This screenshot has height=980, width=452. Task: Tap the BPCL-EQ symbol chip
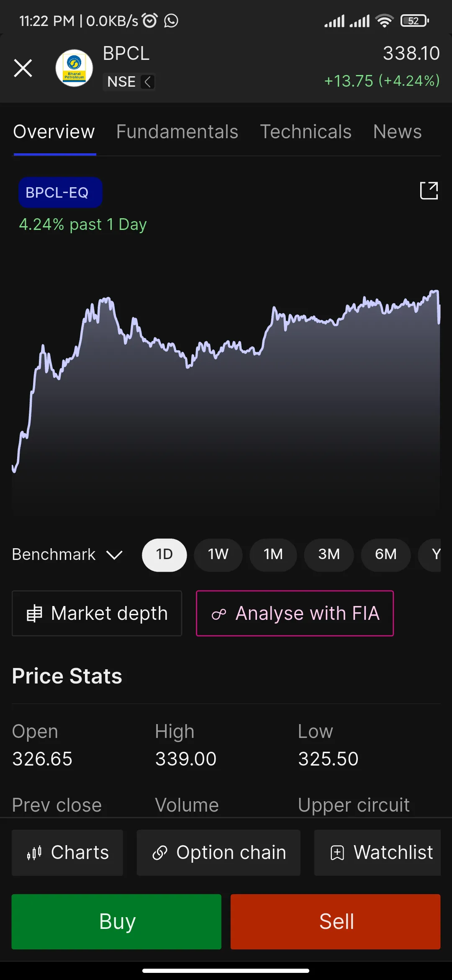(x=60, y=193)
